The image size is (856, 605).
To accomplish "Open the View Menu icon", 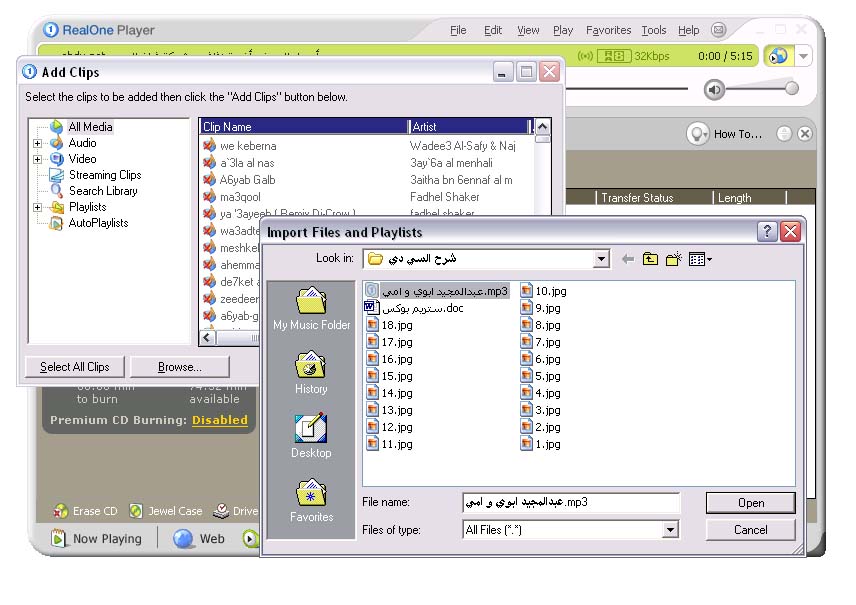I will tap(700, 259).
